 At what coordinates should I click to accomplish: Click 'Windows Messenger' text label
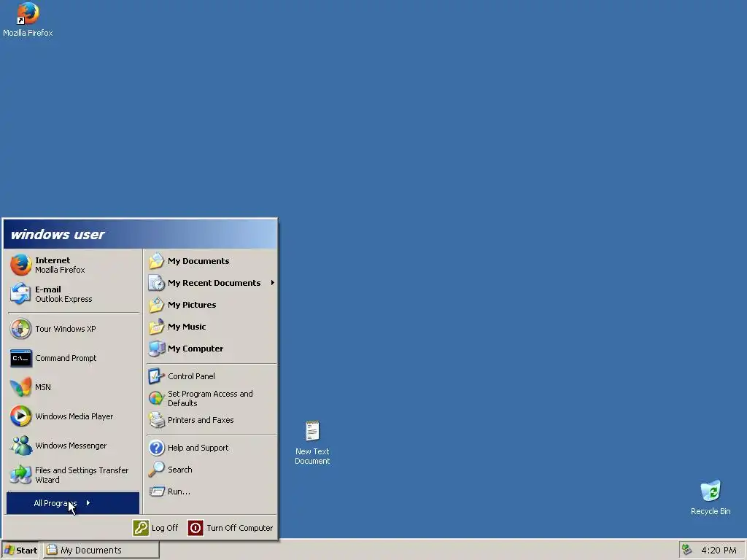[x=71, y=446]
